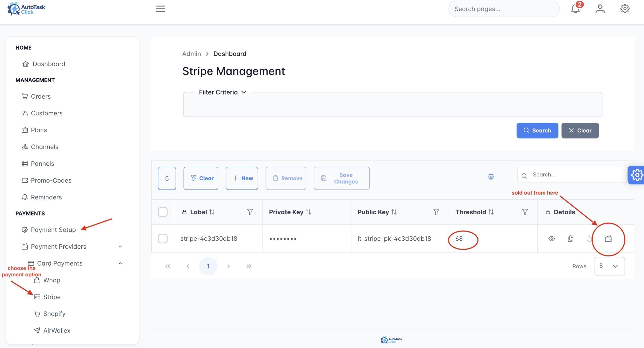Go to first page of table
644x348 pixels.
click(168, 266)
